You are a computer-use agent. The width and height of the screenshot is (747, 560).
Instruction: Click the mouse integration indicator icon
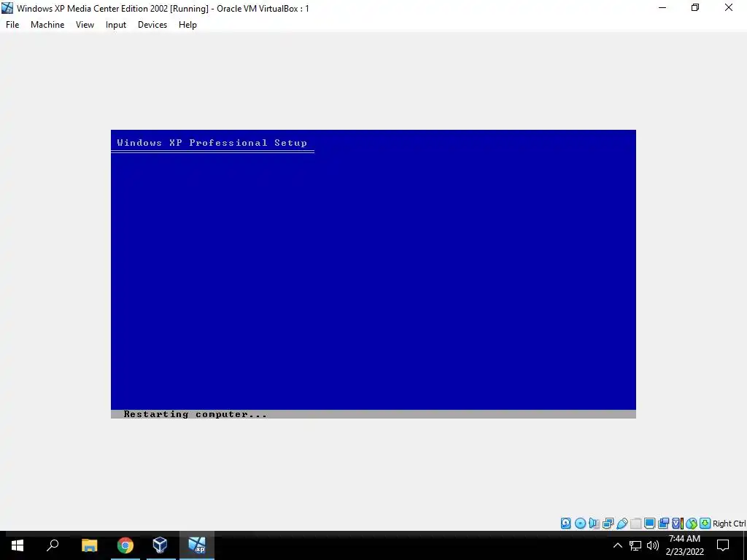[692, 524]
